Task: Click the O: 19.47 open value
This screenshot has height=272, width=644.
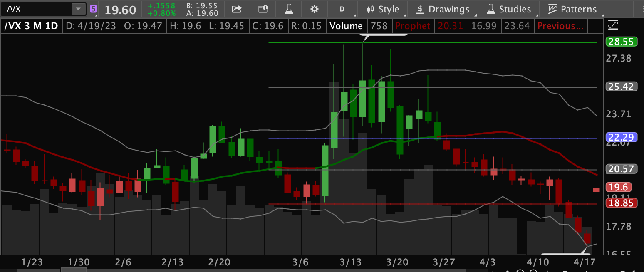Action: (x=144, y=26)
